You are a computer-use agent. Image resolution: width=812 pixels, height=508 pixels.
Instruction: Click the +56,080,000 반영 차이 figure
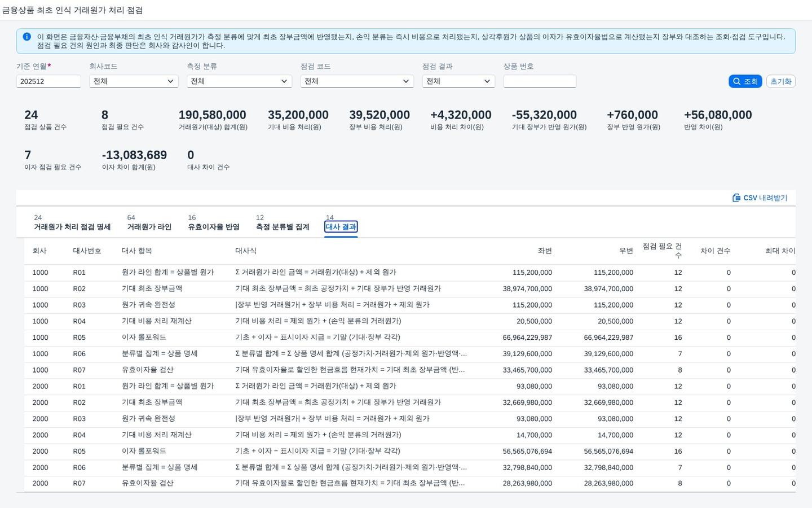point(718,115)
